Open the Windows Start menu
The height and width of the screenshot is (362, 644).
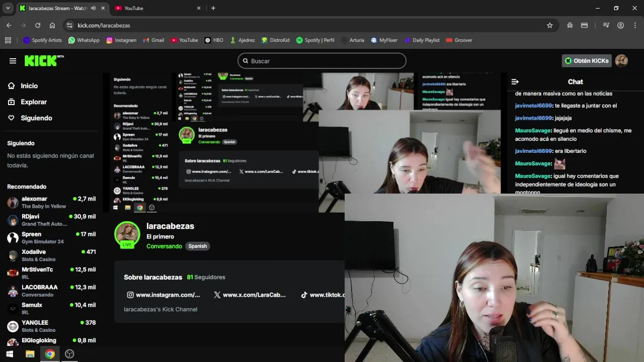click(x=10, y=354)
